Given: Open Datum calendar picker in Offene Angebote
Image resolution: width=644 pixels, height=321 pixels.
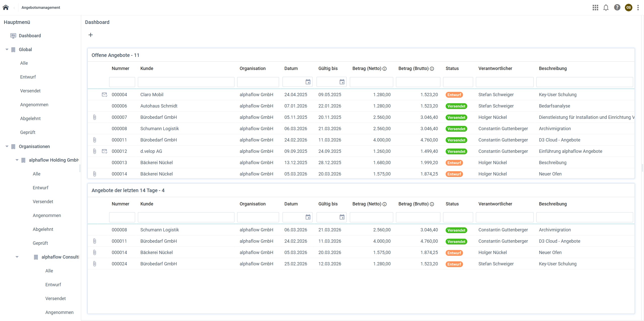Looking at the screenshot, I should pyautogui.click(x=308, y=82).
